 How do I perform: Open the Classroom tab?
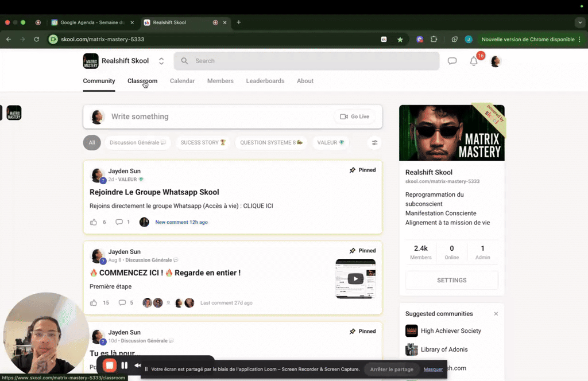coord(142,81)
